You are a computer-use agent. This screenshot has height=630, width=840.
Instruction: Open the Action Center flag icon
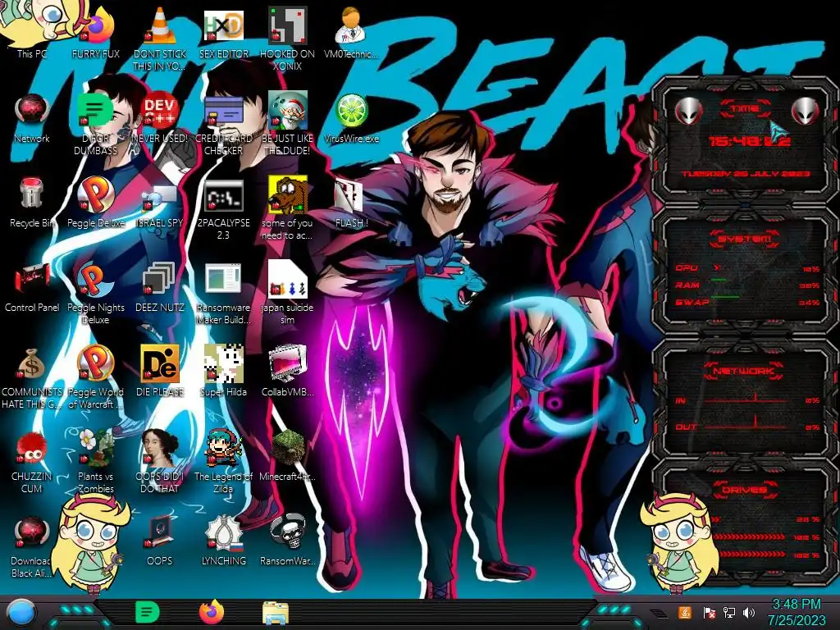coord(708,613)
